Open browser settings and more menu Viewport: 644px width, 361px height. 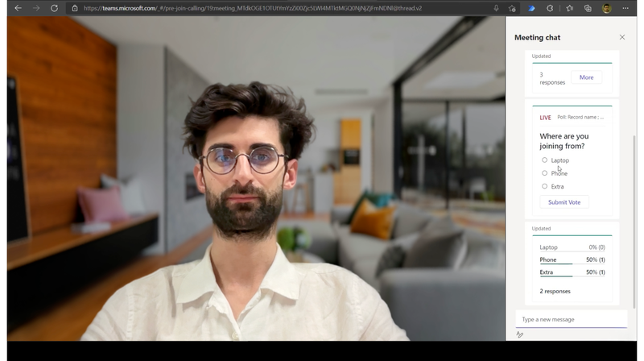tap(625, 8)
